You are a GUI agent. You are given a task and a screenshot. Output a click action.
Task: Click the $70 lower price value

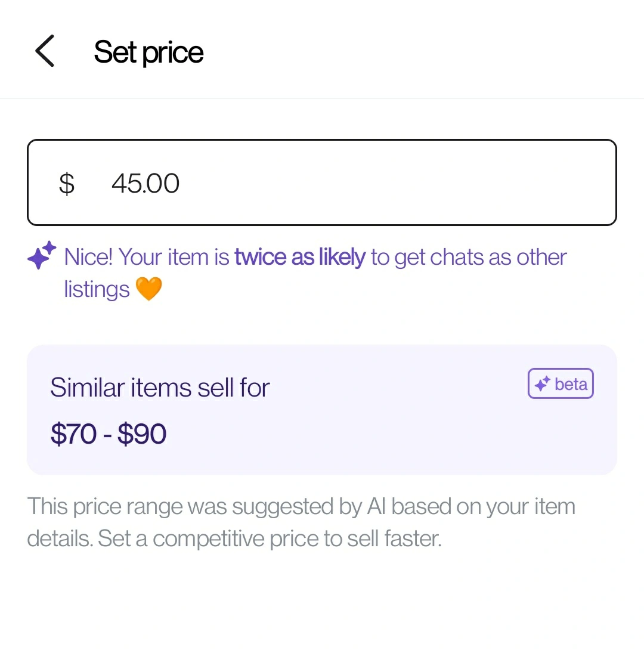[x=74, y=434]
